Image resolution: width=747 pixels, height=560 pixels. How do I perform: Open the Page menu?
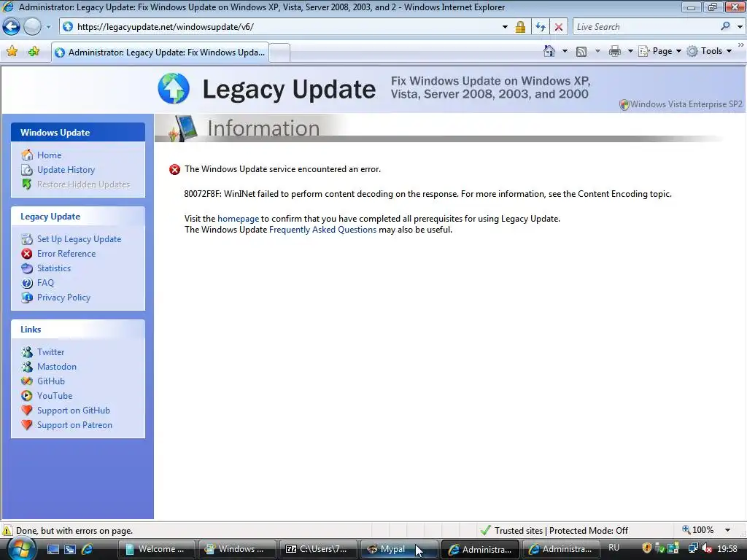click(x=659, y=51)
